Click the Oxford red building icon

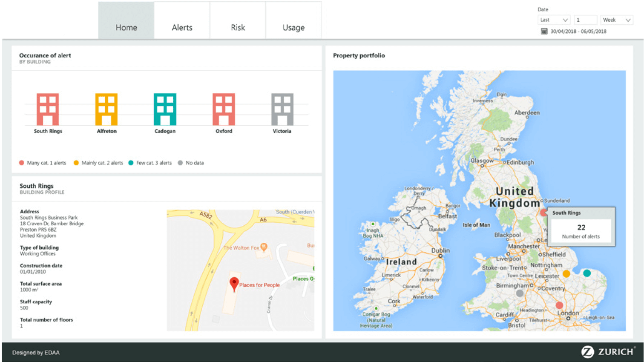[x=224, y=109]
